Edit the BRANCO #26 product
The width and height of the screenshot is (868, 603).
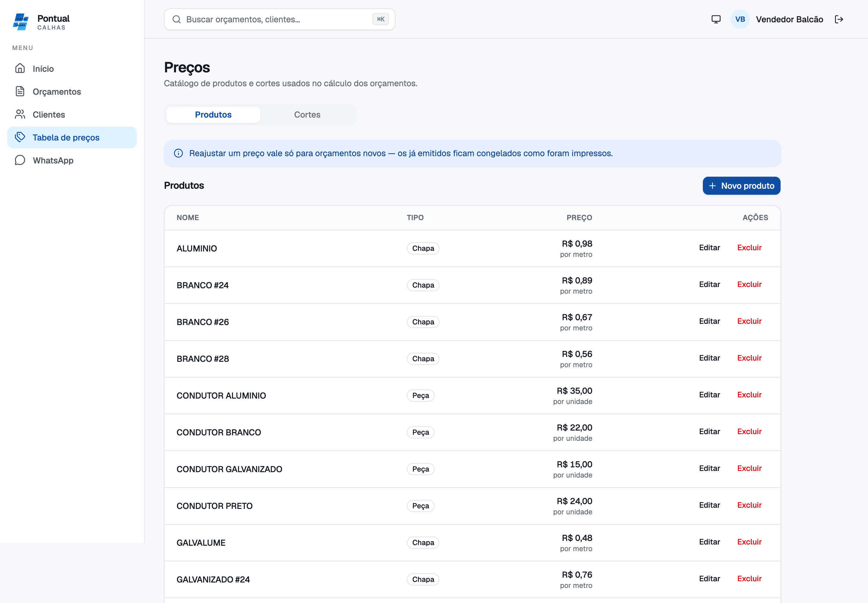pos(709,321)
